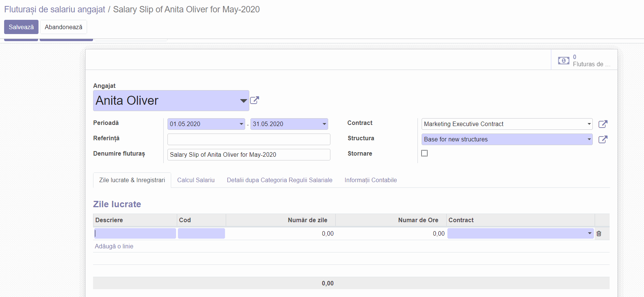Click the Abandonează button
The width and height of the screenshot is (644, 297).
tap(64, 27)
